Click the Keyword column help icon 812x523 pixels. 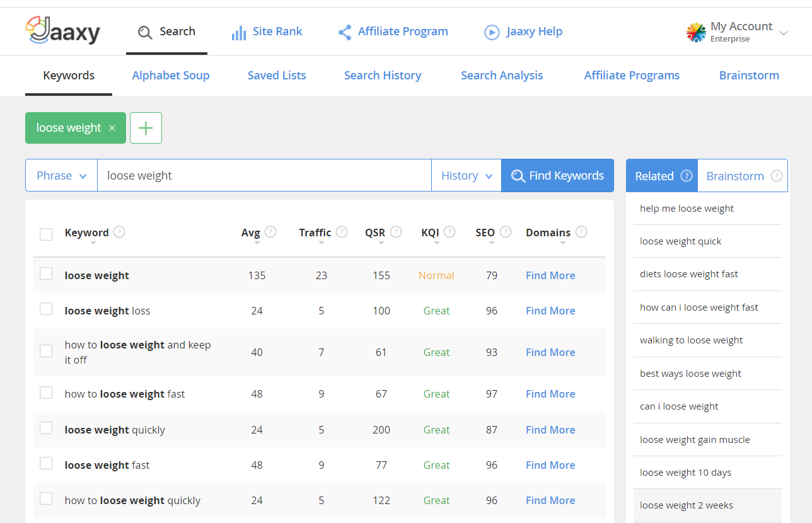(x=119, y=232)
